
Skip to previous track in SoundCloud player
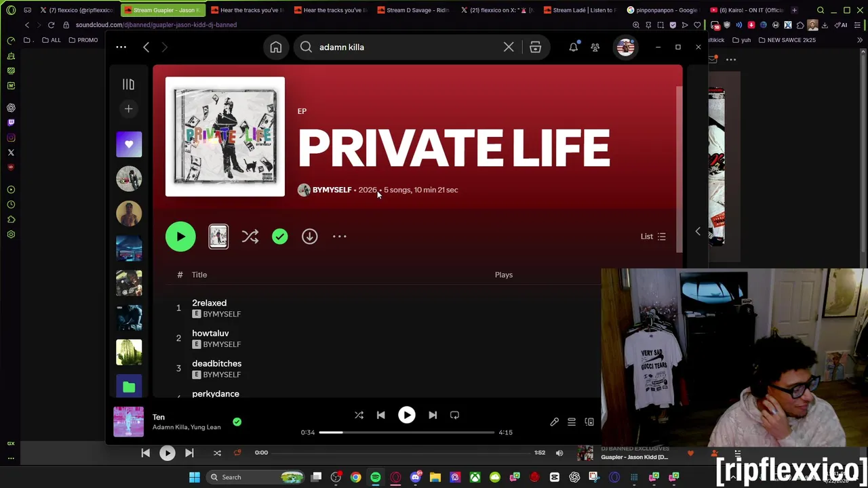tap(146, 453)
